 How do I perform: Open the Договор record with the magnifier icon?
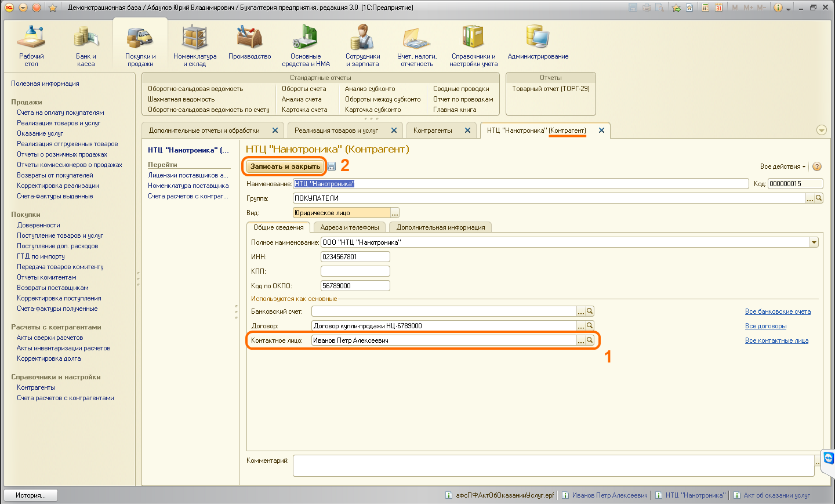[590, 326]
